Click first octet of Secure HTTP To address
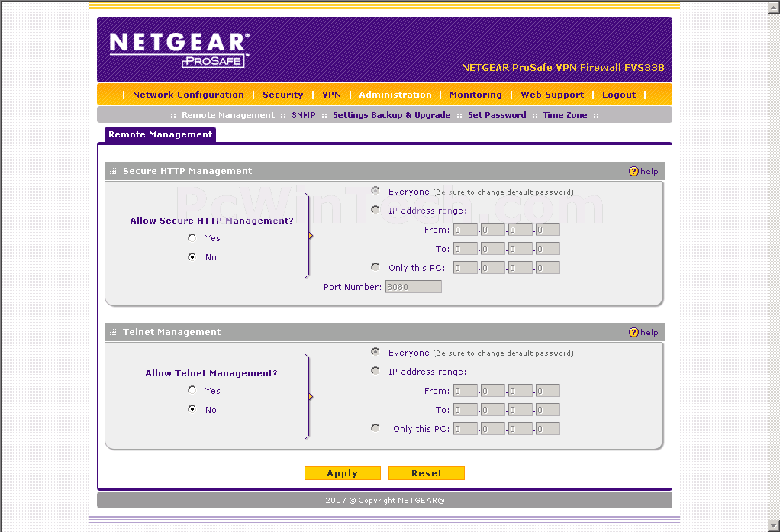 466,248
